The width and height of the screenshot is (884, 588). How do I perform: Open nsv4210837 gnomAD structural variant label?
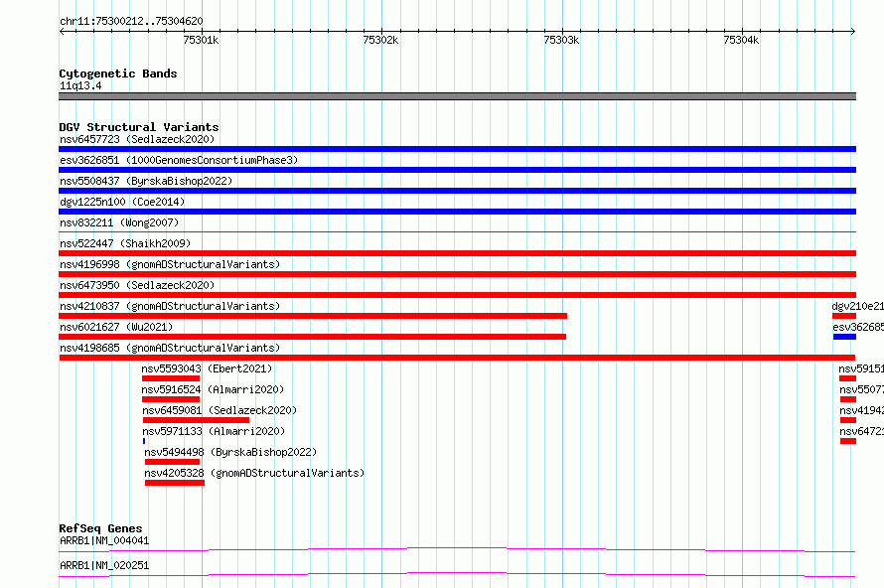click(170, 306)
